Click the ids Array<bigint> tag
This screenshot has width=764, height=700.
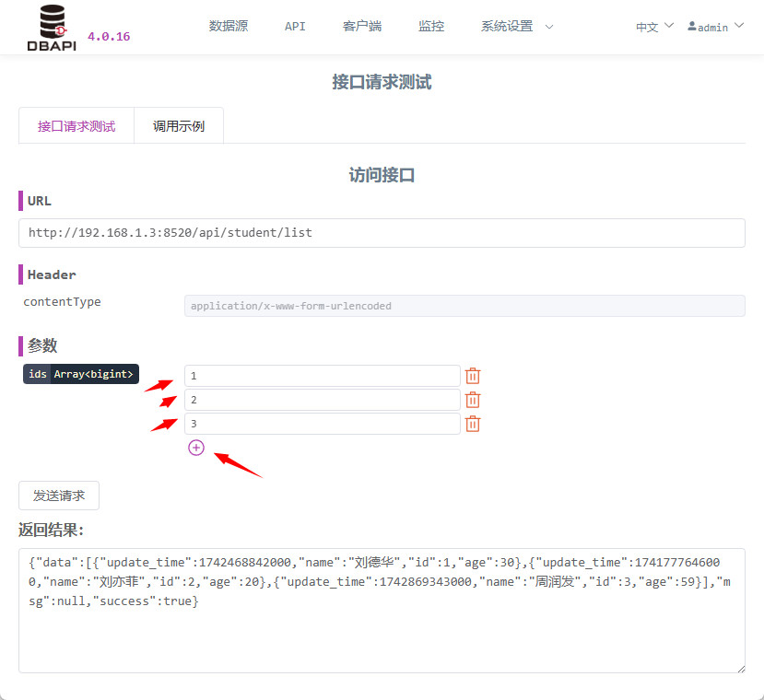click(81, 374)
